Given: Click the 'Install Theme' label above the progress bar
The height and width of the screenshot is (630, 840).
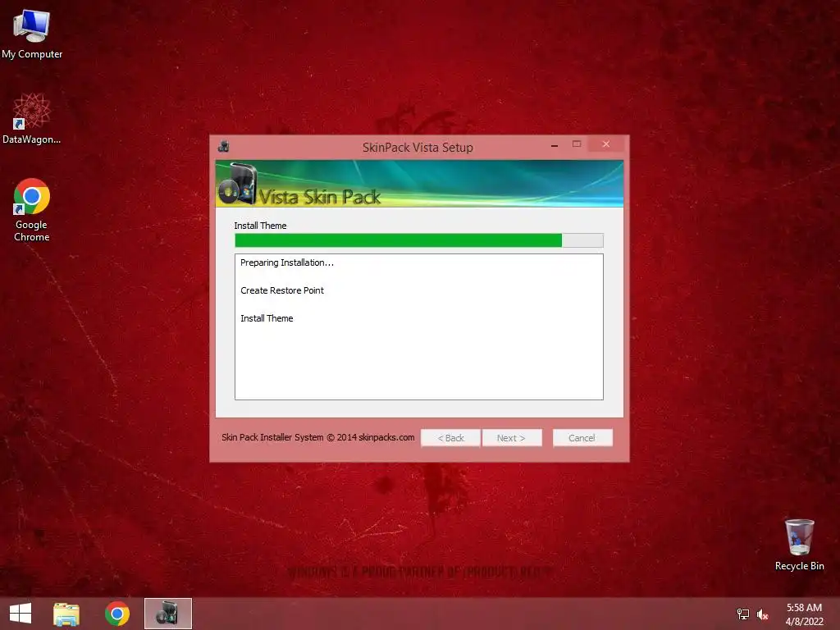Looking at the screenshot, I should (260, 226).
